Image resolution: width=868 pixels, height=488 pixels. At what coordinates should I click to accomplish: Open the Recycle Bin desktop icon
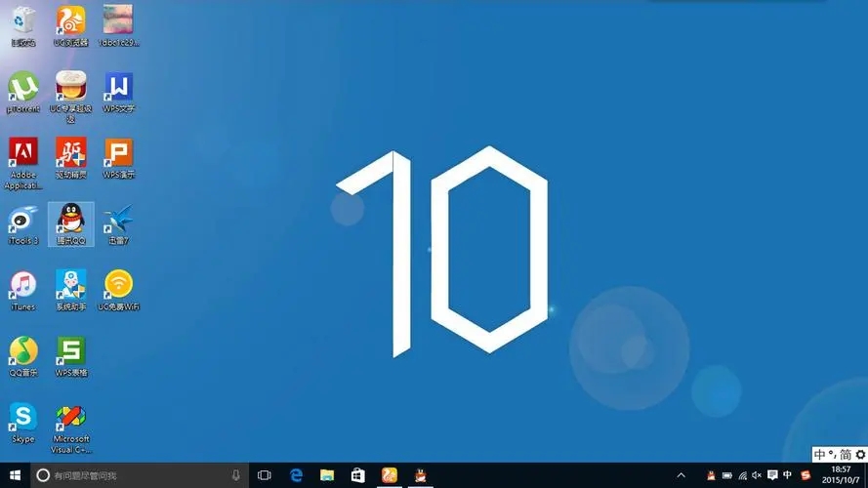point(22,20)
